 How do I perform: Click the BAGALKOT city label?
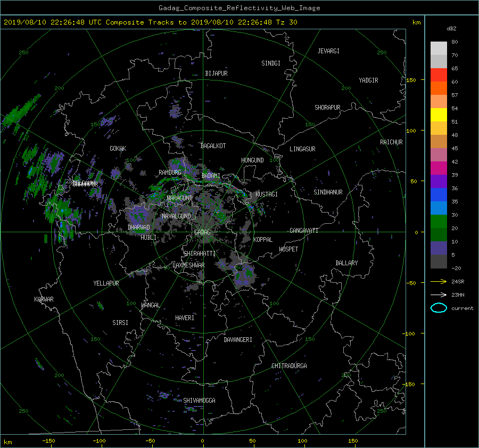(213, 146)
